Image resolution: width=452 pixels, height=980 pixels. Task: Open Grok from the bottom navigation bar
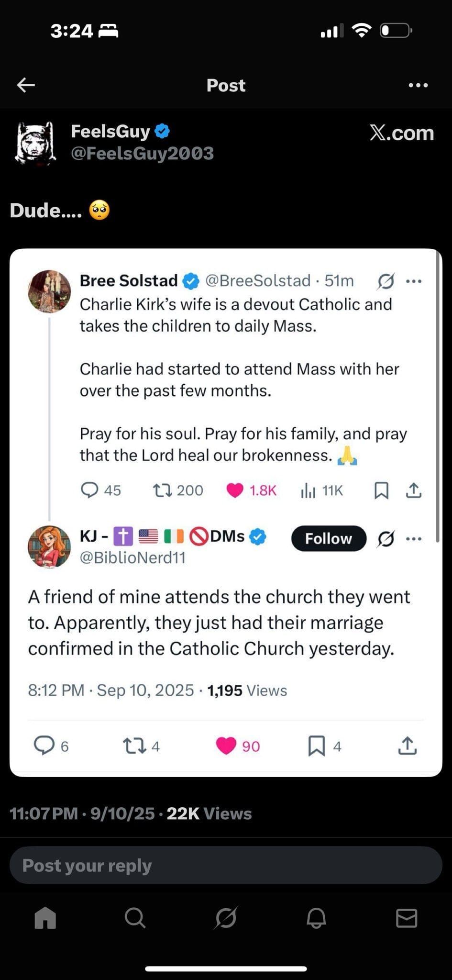click(x=226, y=918)
